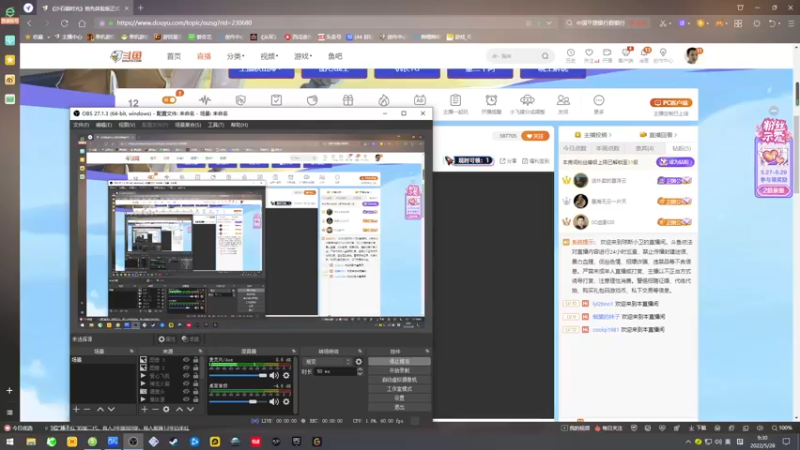Open the browser search engine dropdown arrow

click(549, 23)
